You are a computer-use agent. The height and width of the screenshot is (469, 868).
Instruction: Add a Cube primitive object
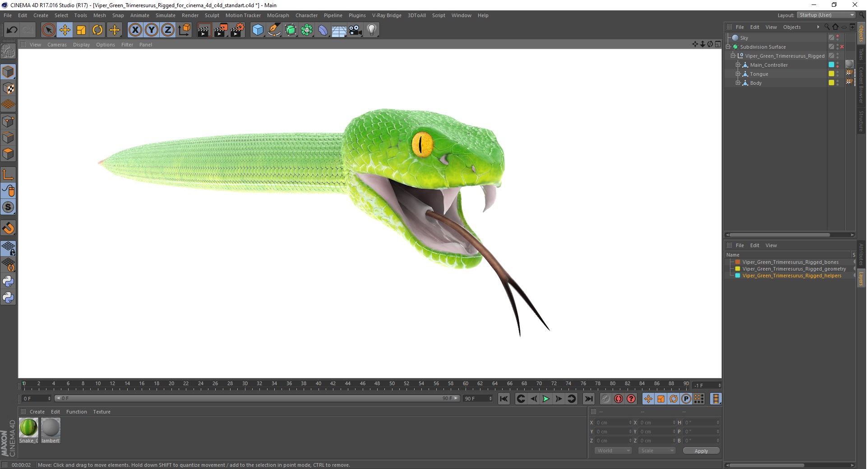(x=258, y=30)
